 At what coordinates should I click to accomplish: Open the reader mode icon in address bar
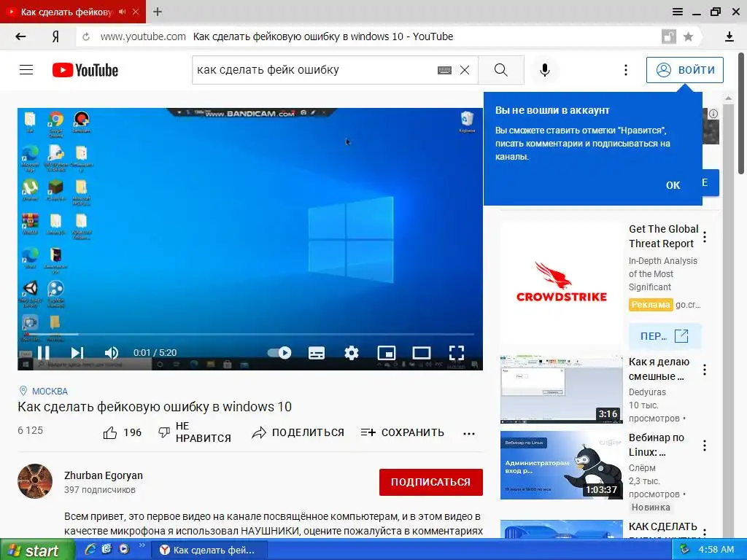click(x=669, y=36)
